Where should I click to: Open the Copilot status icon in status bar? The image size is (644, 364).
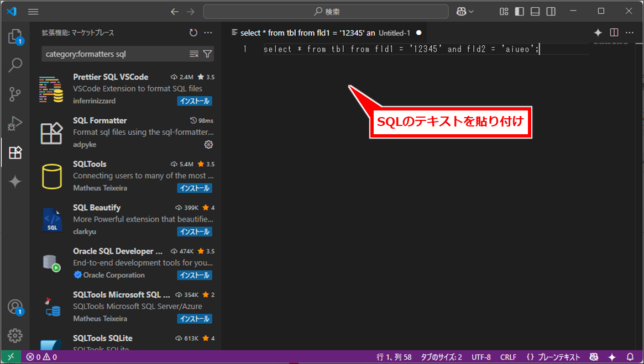[x=594, y=357]
